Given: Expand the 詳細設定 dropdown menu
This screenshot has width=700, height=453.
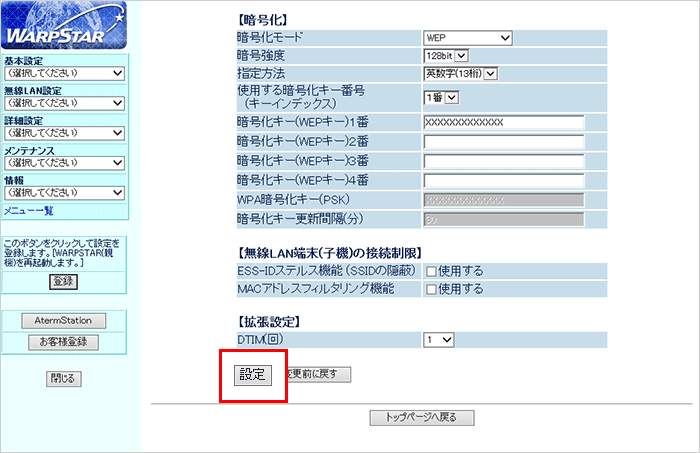Looking at the screenshot, I should (x=64, y=133).
